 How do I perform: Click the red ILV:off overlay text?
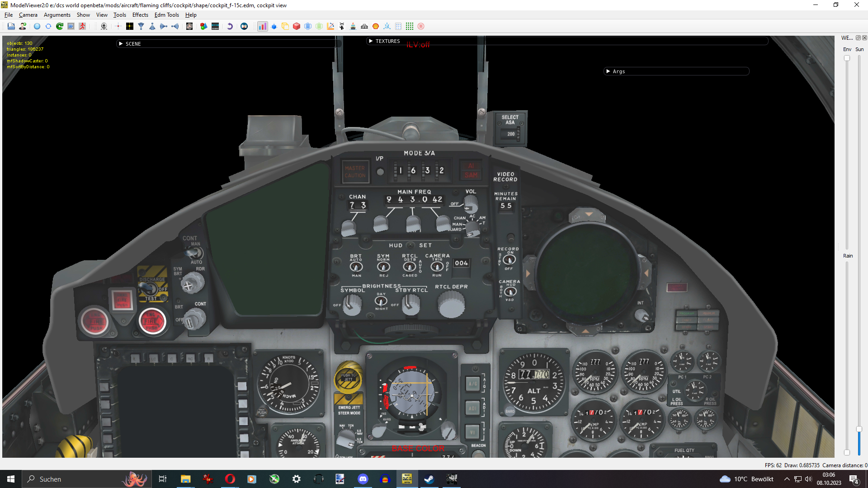tap(418, 45)
